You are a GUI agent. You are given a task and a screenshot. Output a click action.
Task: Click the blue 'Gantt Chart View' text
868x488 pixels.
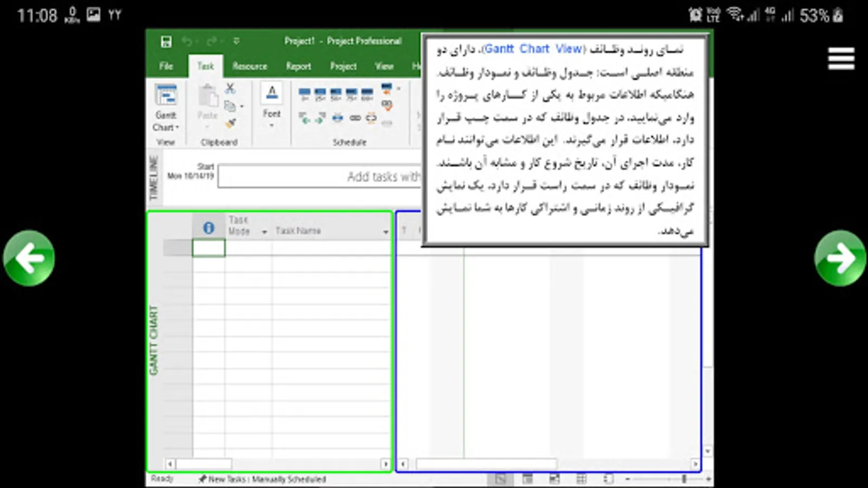click(x=534, y=49)
